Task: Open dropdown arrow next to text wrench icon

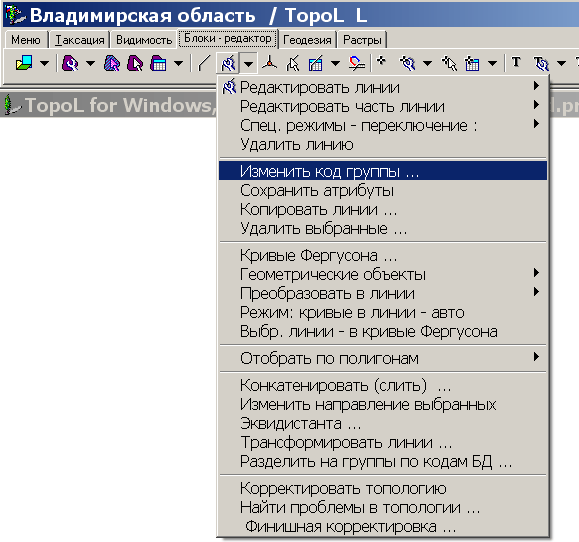Action: click(x=561, y=64)
